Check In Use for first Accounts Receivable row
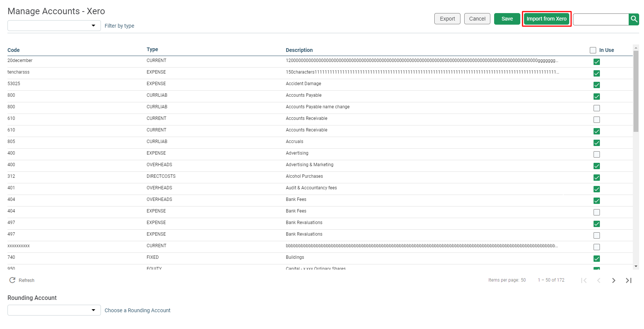This screenshot has width=644, height=329. coord(597,120)
